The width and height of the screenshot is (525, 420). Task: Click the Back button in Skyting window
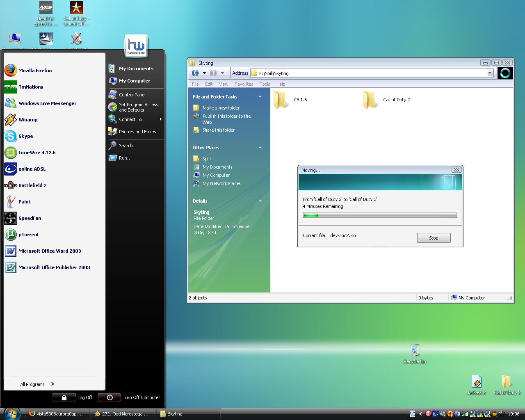[x=195, y=73]
